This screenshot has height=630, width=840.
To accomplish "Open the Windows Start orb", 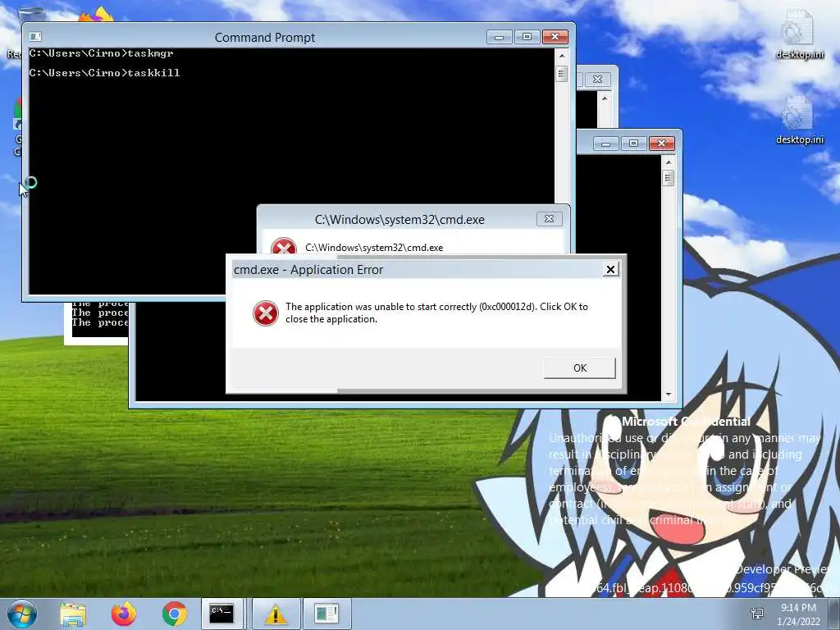I will tap(22, 614).
